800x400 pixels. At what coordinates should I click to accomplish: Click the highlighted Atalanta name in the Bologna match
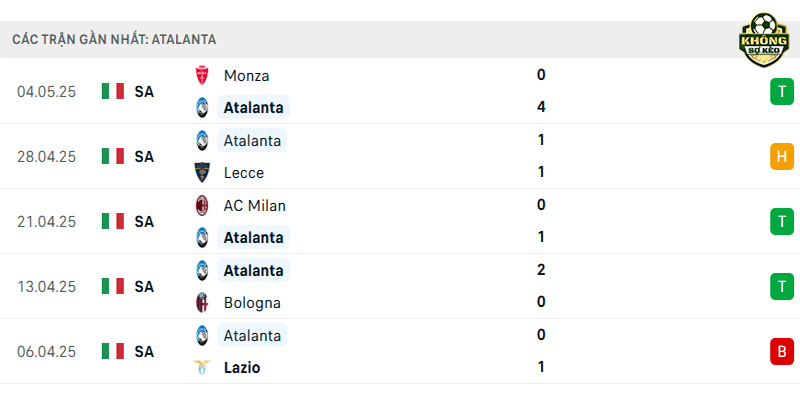click(253, 270)
